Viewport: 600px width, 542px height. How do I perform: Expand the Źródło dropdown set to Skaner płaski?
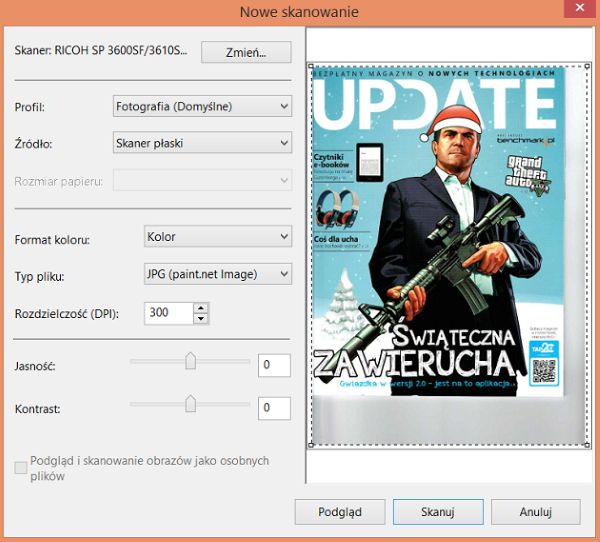202,143
